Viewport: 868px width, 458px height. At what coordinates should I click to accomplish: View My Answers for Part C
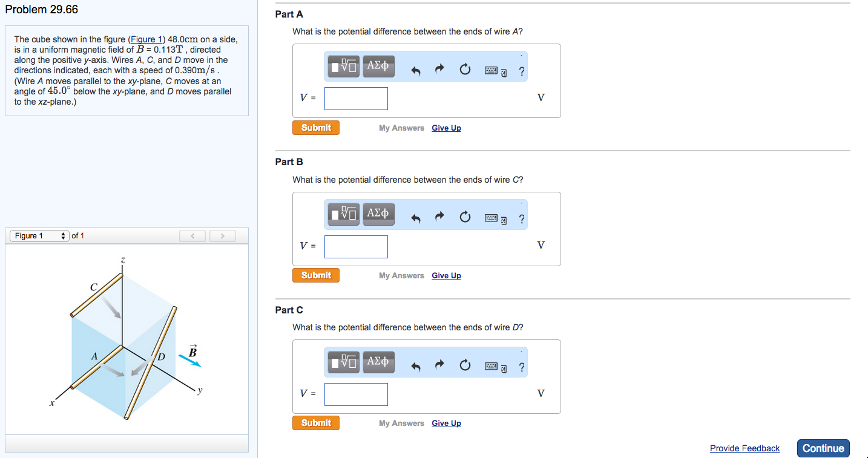(x=401, y=424)
